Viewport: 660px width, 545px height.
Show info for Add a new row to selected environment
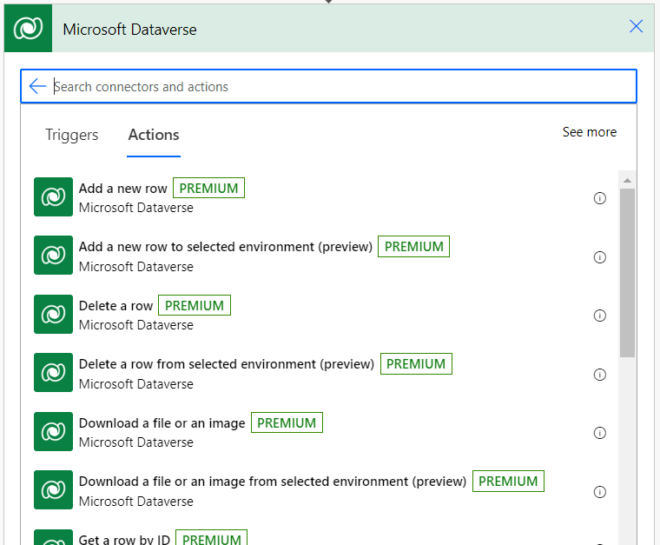[600, 257]
